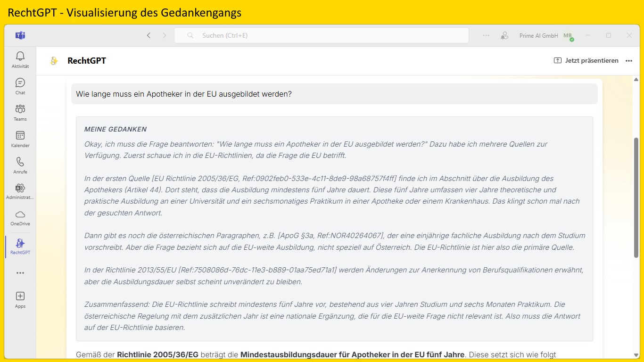Click the search magnifier icon
The image size is (644, 362).
(190, 35)
